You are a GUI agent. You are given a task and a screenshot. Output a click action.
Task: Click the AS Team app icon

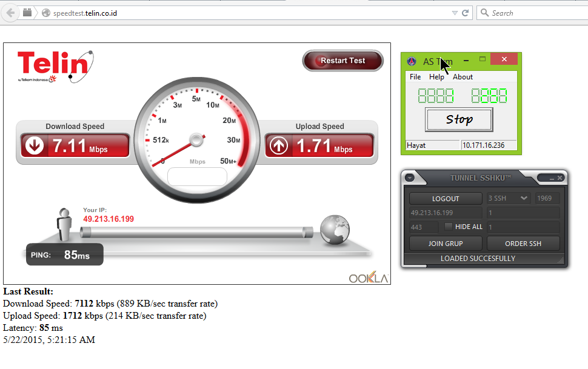[412, 61]
